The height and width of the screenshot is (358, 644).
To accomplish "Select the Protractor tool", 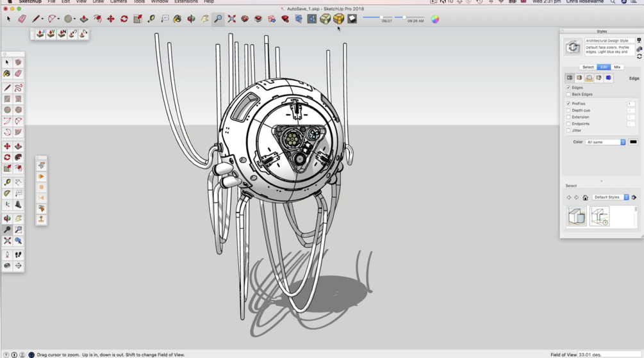I will pos(8,193).
